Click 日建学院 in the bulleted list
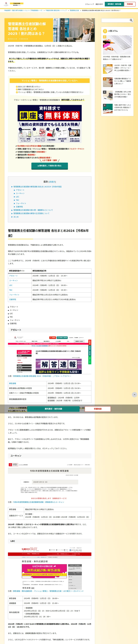Viewport: 138px width, 644px height. pyautogui.click(x=13, y=324)
